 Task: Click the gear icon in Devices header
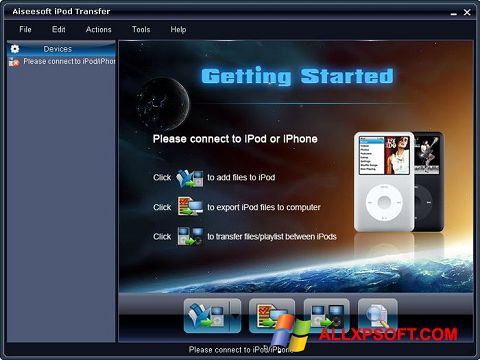click(15, 49)
